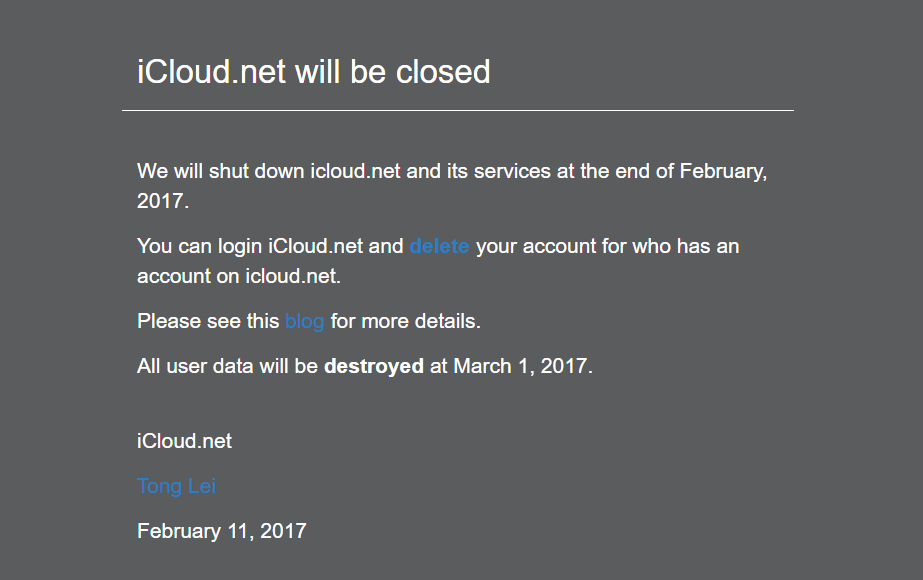
Task: Follow the "Tong Lei" author link
Action: pos(176,487)
